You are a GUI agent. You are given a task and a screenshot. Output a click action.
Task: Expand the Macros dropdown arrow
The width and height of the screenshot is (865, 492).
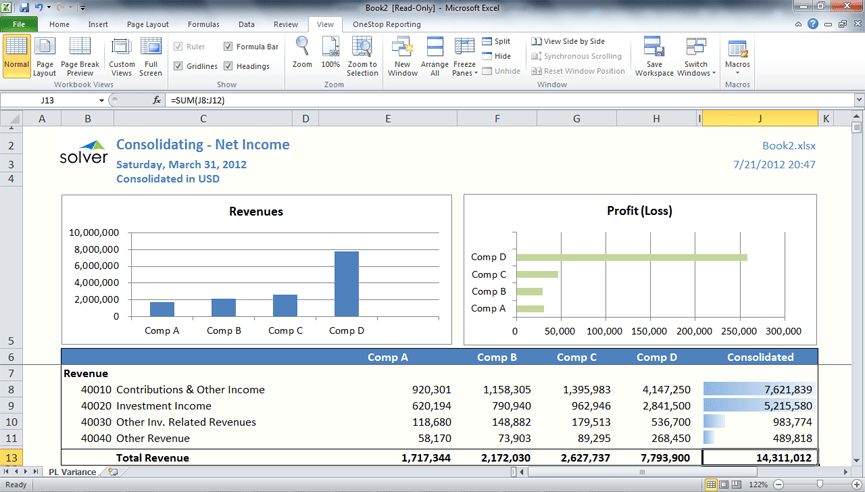pyautogui.click(x=738, y=73)
